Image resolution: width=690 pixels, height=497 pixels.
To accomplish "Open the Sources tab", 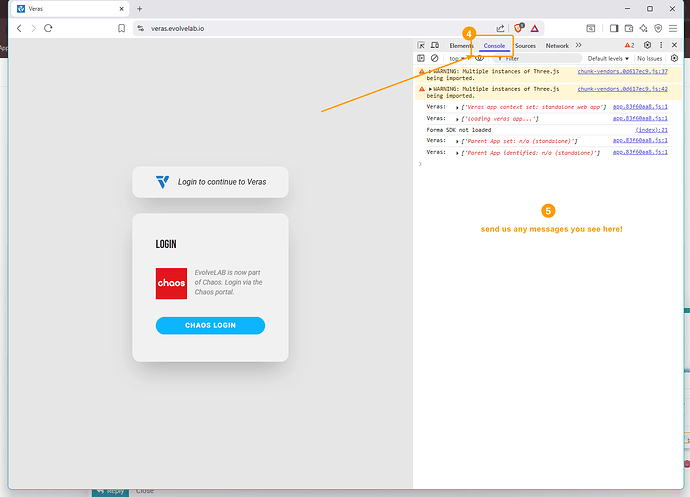I will coord(525,46).
